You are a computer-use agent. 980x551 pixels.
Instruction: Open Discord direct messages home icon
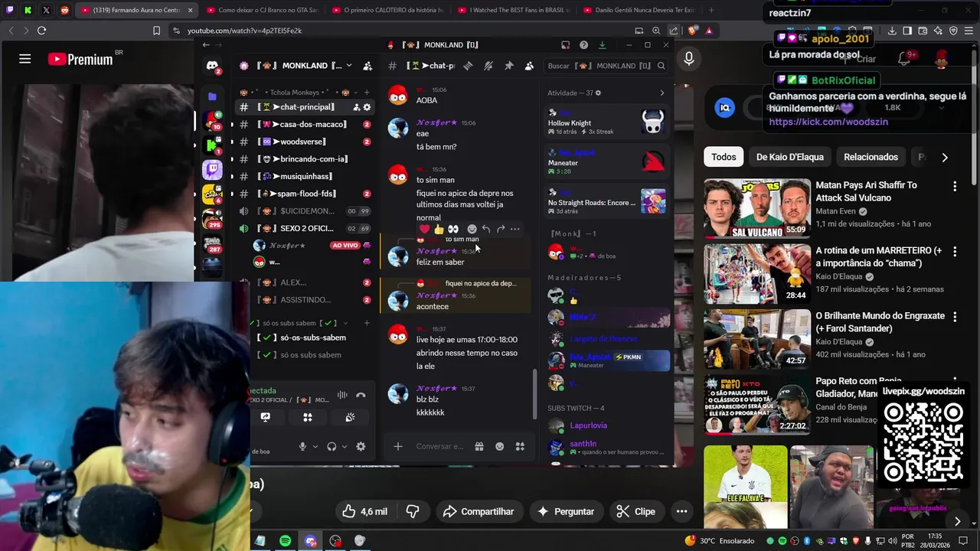[212, 67]
